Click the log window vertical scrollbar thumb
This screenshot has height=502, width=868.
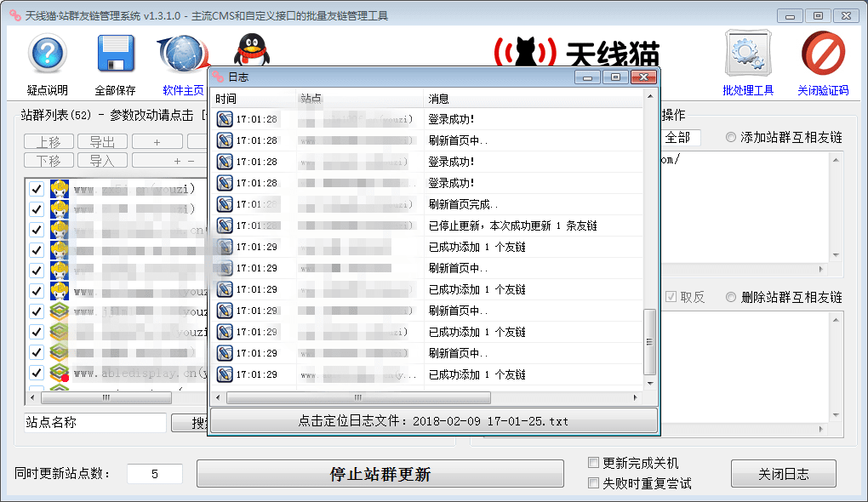(x=650, y=342)
